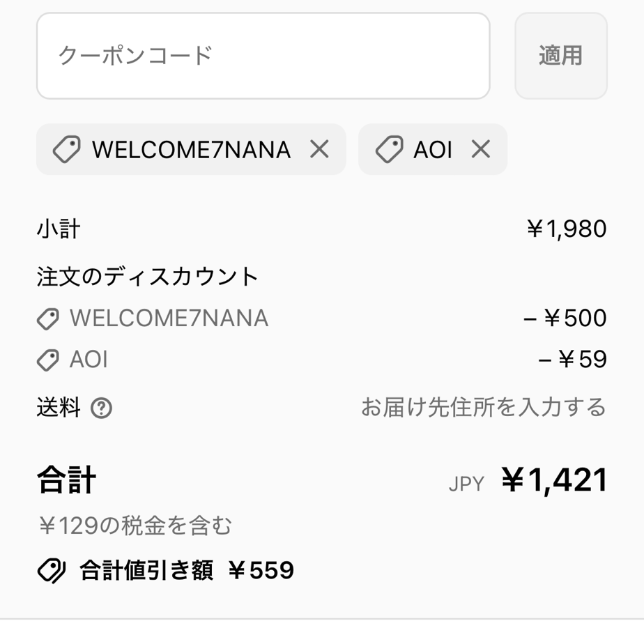Select the AOI chip label

pos(433,150)
